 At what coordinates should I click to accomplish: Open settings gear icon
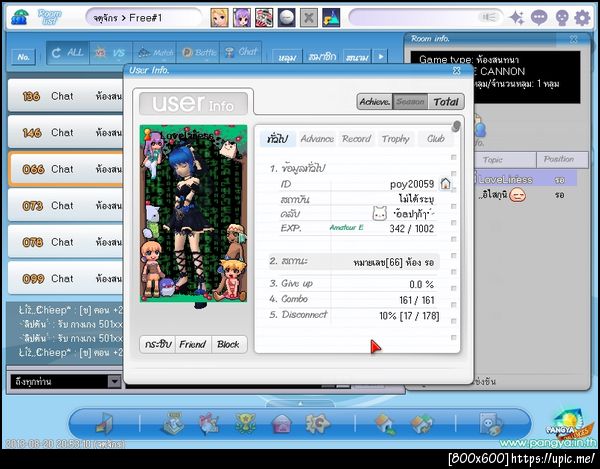(x=582, y=18)
